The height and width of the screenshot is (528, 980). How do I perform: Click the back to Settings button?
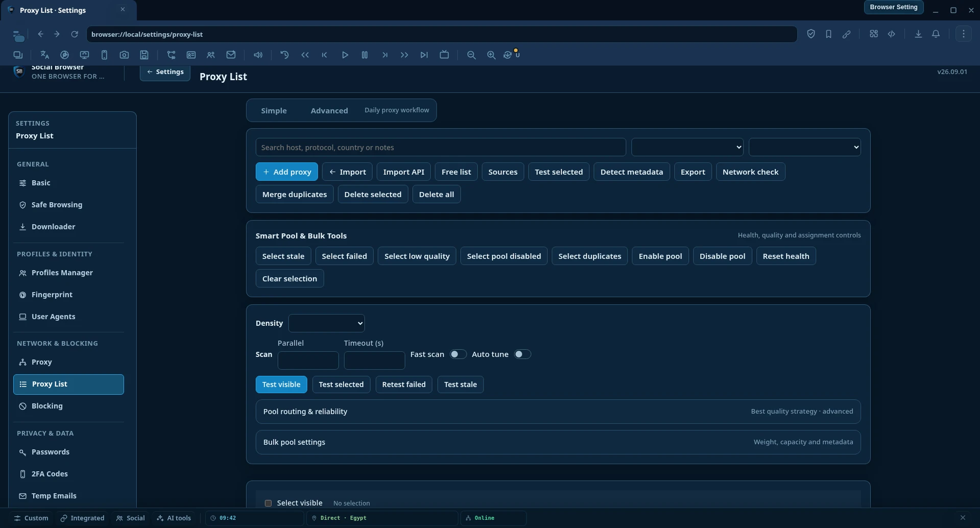(165, 72)
